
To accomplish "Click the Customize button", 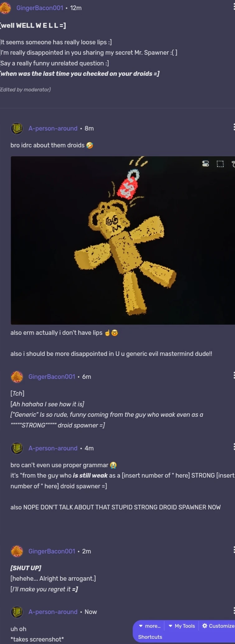I will [218, 626].
